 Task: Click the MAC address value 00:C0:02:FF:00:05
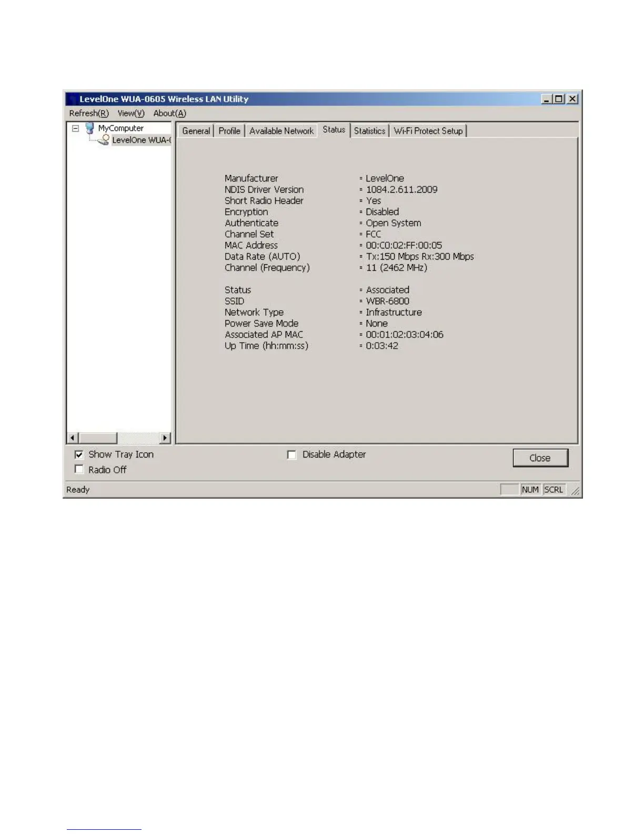[x=404, y=245]
